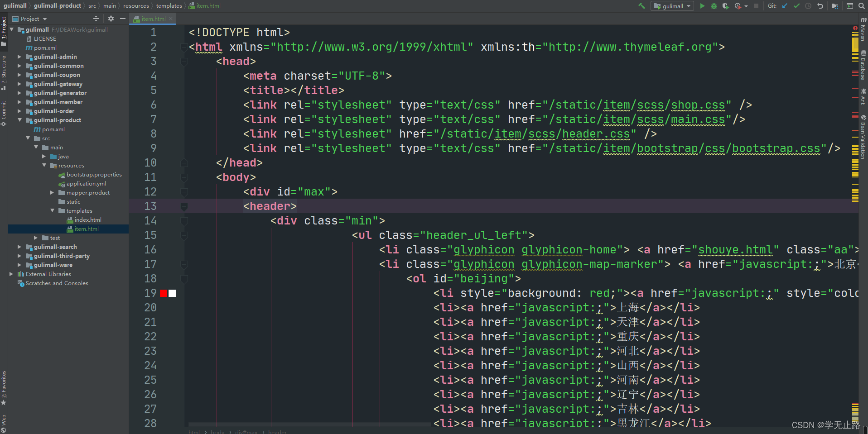The width and height of the screenshot is (868, 434).
Task: Expand the gulimall-common module
Action: coord(19,66)
